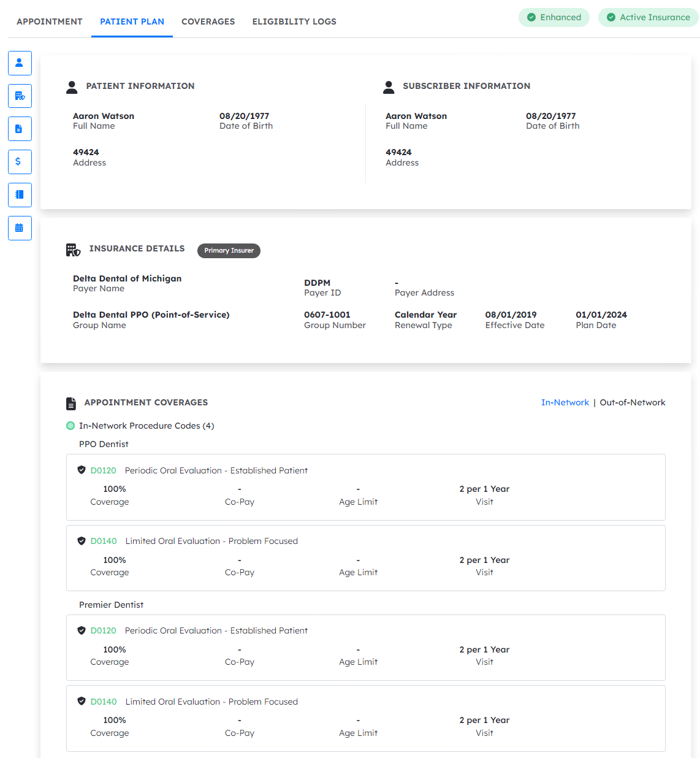Click the Primary Insurer badge
Image resolution: width=700 pixels, height=758 pixels.
pyautogui.click(x=229, y=251)
